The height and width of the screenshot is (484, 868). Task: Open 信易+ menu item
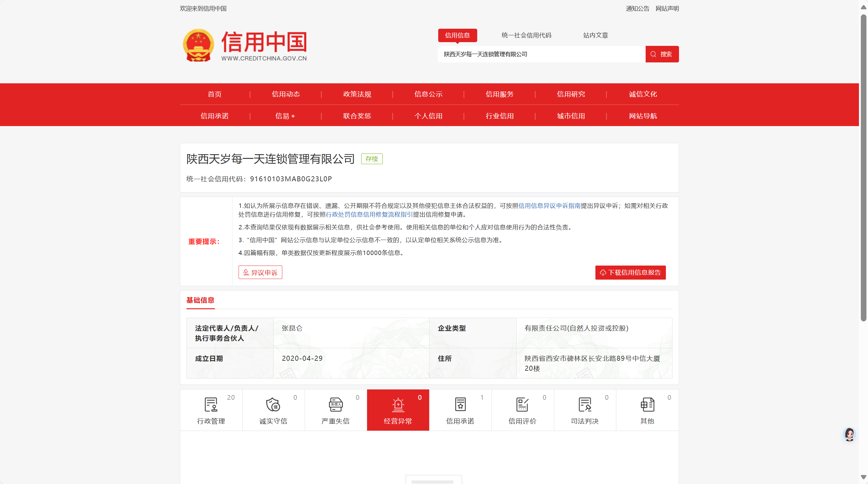[x=285, y=116]
